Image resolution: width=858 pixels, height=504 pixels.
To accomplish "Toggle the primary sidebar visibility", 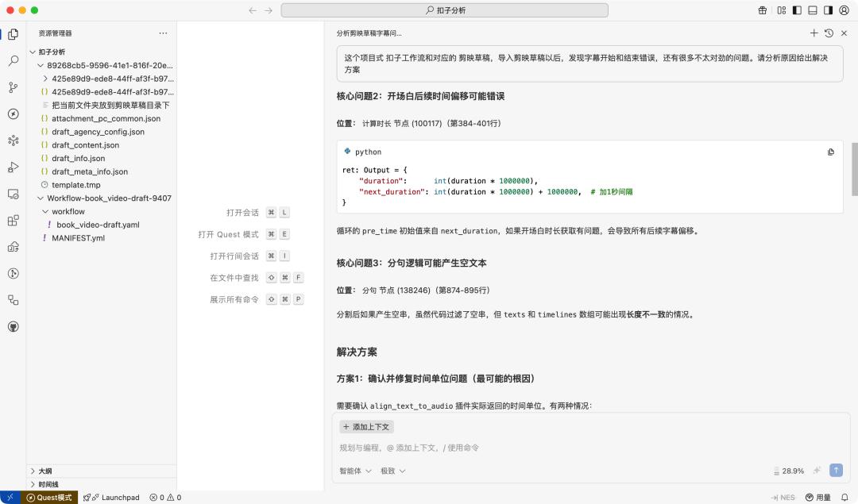I will coord(798,10).
